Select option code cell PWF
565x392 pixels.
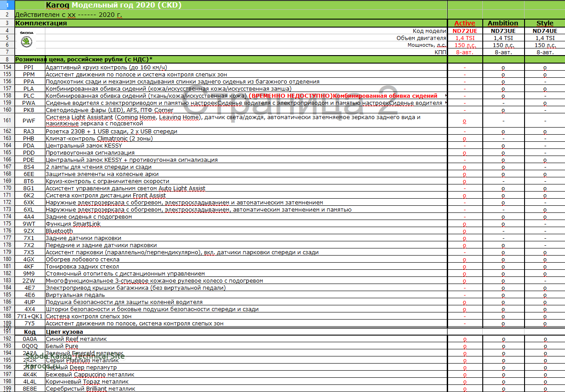(29, 120)
